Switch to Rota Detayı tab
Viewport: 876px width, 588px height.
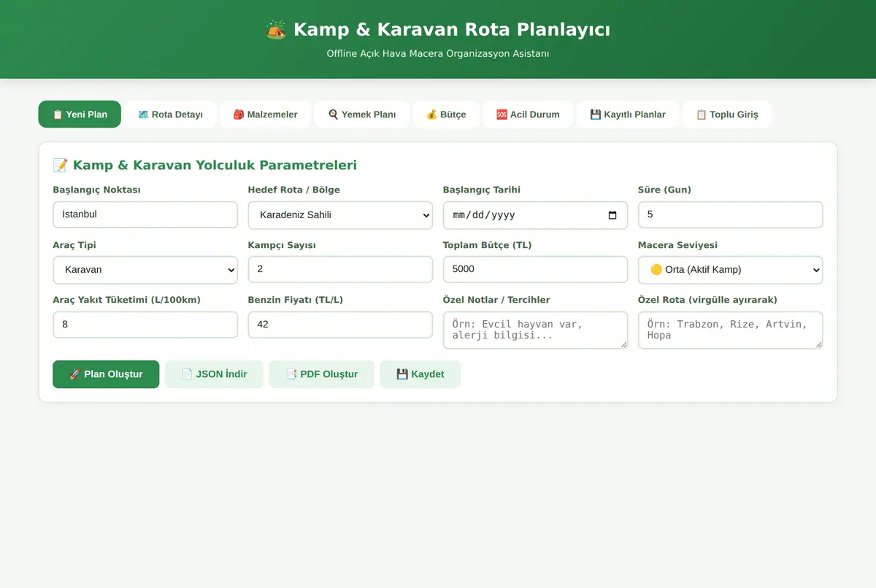(x=170, y=115)
